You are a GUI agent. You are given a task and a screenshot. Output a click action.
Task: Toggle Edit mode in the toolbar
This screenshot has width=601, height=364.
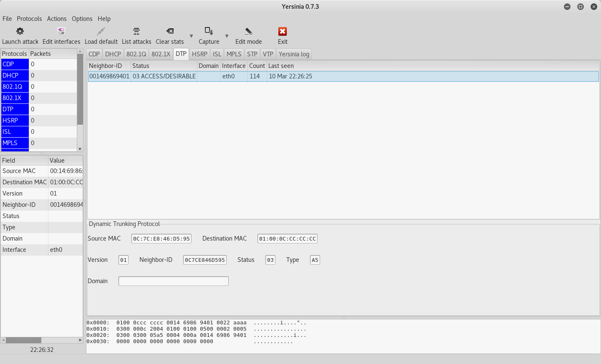point(248,36)
